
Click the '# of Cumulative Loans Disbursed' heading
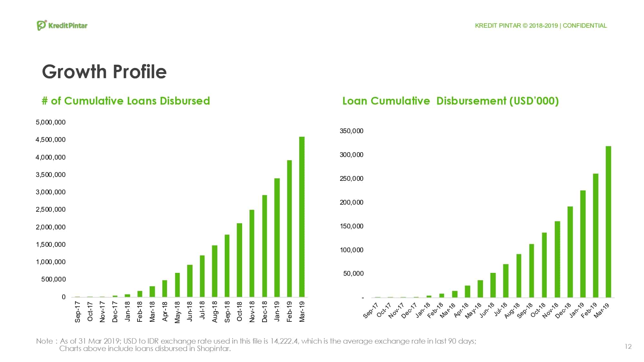pos(126,101)
